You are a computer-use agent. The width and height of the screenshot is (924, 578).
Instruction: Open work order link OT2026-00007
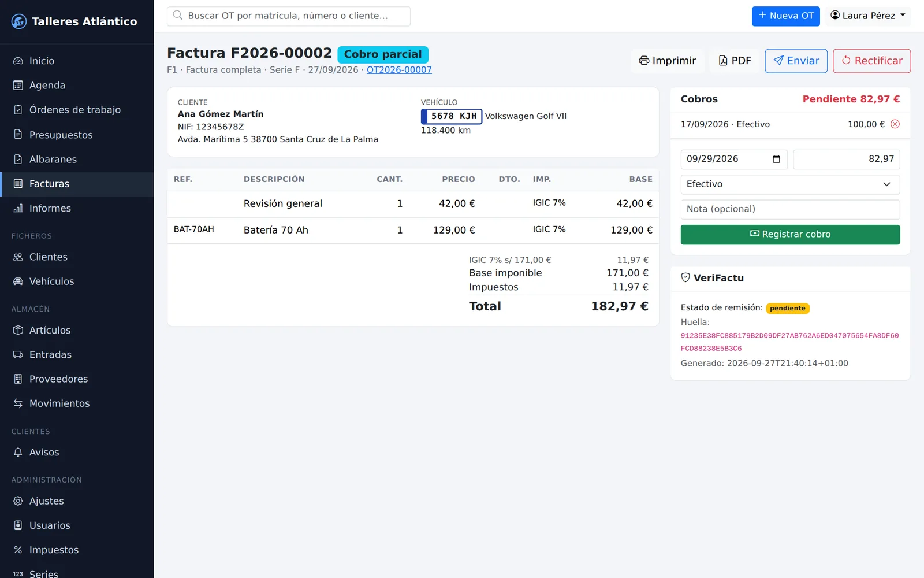click(399, 70)
